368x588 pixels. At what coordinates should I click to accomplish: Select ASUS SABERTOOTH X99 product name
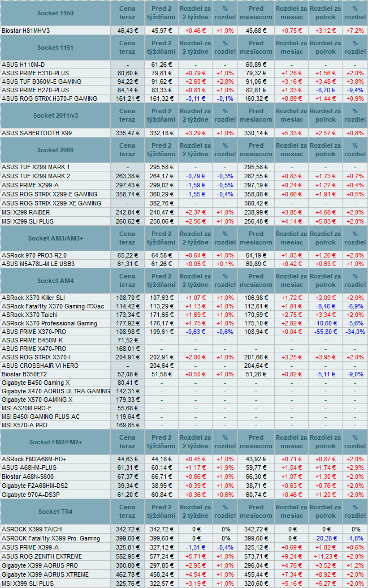37,133
